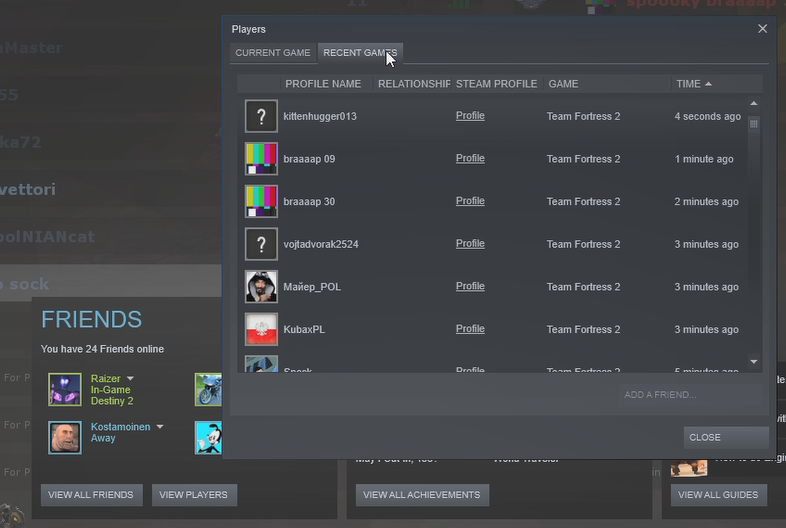Click kittenhugger013's question mark avatar

(261, 116)
